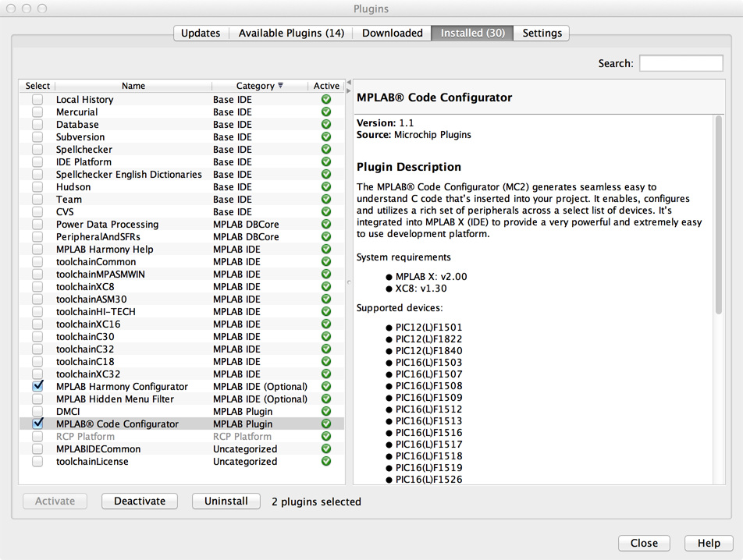
Task: Focus the Search input field
Action: pos(681,63)
